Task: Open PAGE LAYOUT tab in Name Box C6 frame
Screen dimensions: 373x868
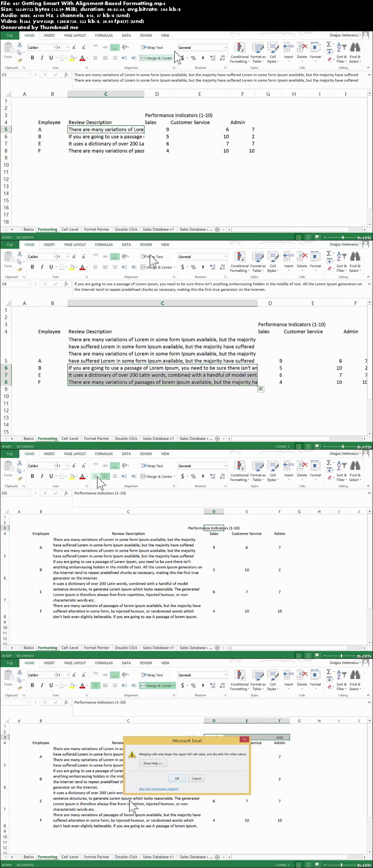Action: 75,245
